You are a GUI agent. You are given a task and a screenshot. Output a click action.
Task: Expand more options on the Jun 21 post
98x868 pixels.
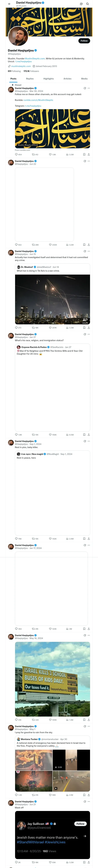pyautogui.click(x=89, y=802)
